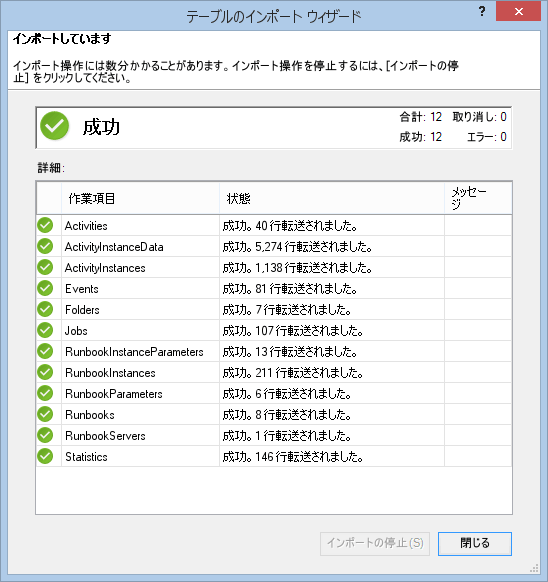
Task: Click the '取り消し: 0' summary value
Action: click(480, 117)
